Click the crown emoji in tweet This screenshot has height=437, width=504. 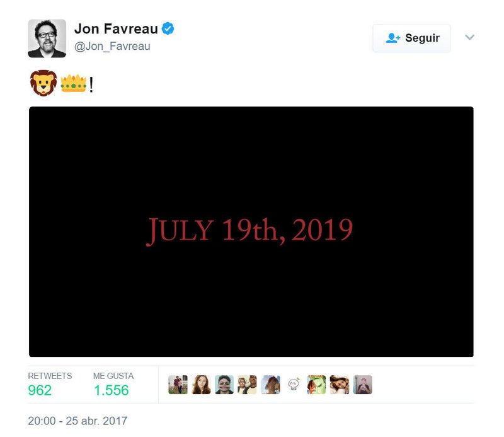click(74, 83)
